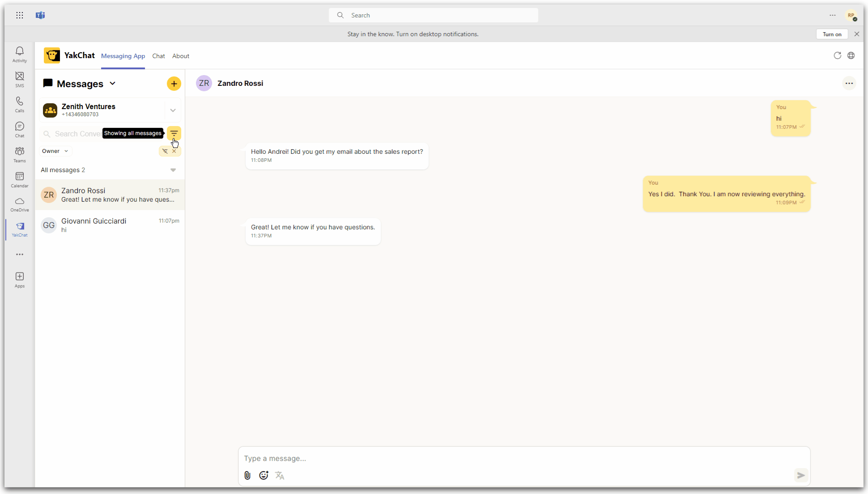Open Calls in the sidebar
Viewport: 868px width, 494px height.
click(x=20, y=105)
